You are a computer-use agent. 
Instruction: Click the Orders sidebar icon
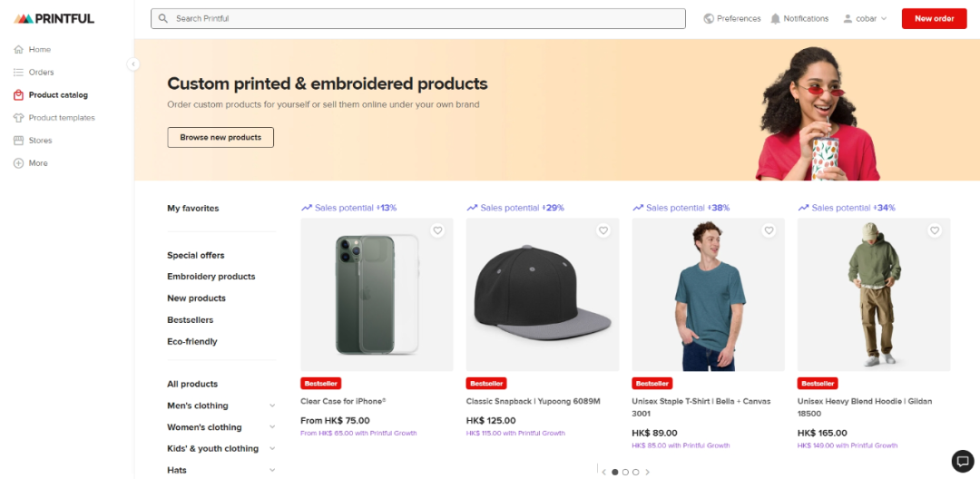click(x=19, y=73)
